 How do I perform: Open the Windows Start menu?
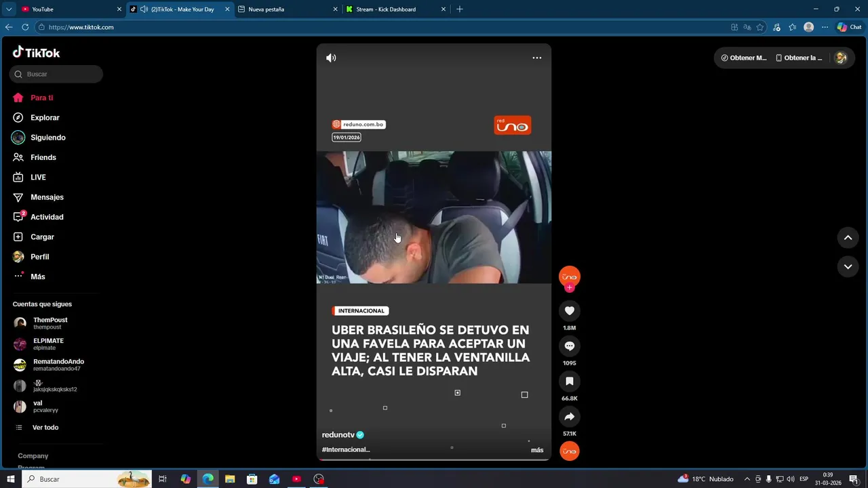point(10,479)
